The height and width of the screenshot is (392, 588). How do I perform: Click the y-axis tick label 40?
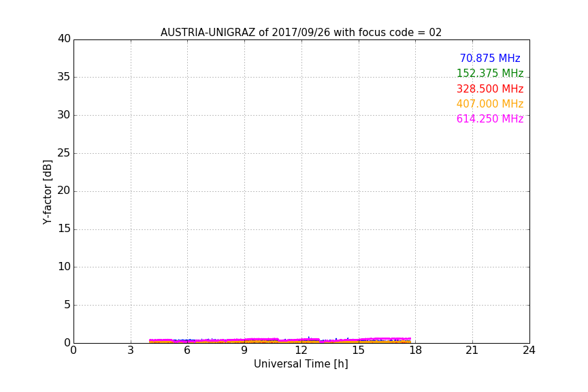(x=64, y=39)
